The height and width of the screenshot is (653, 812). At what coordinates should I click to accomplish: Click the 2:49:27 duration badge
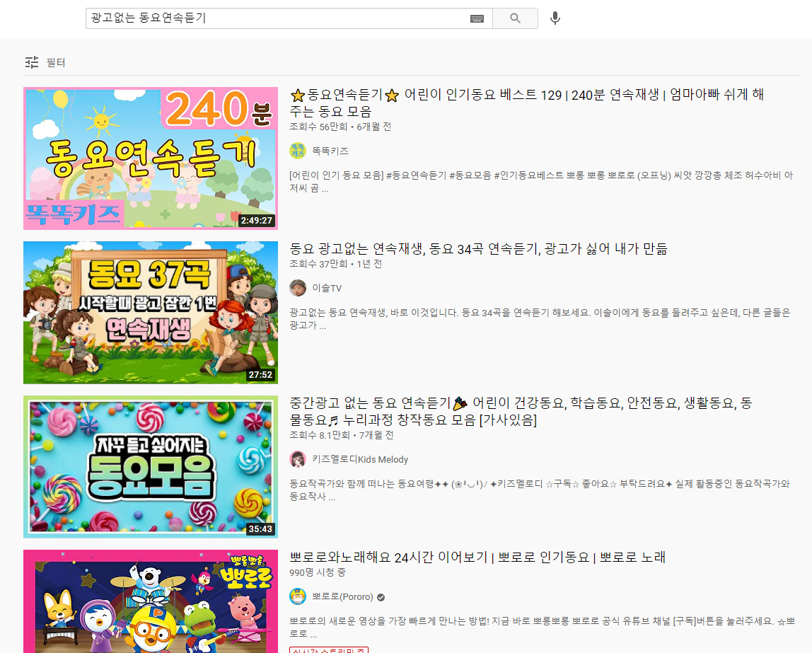pos(256,220)
